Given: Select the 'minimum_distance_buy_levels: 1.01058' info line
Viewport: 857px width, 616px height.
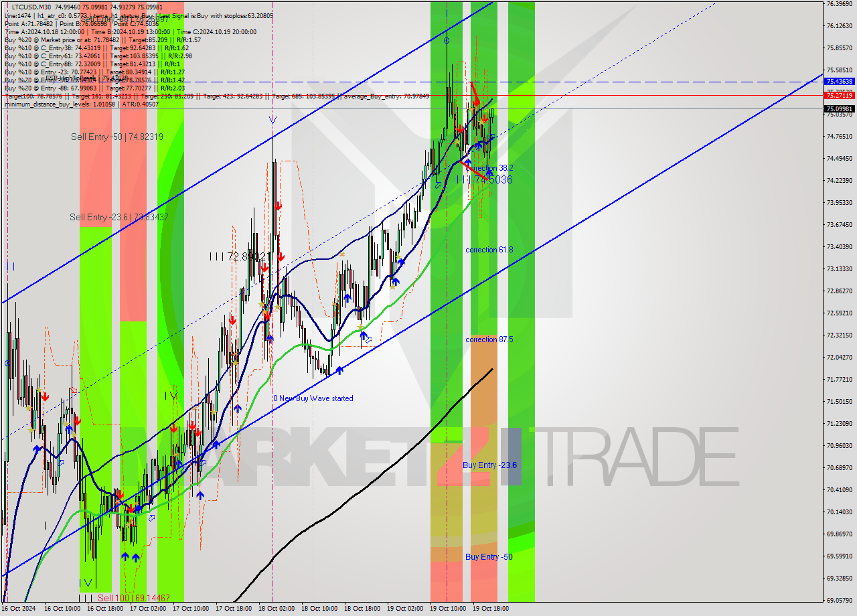Looking at the screenshot, I should click(x=81, y=104).
